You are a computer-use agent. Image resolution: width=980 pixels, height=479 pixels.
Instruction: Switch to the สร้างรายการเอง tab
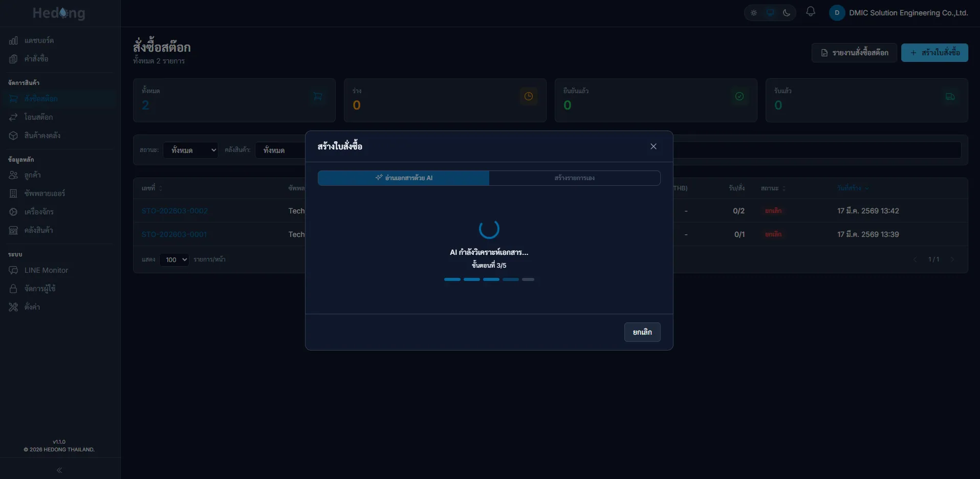pyautogui.click(x=574, y=178)
